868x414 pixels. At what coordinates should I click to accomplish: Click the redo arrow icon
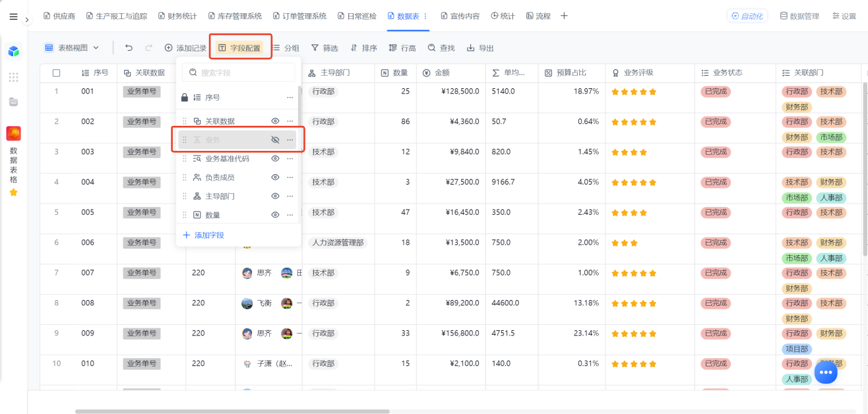(148, 47)
